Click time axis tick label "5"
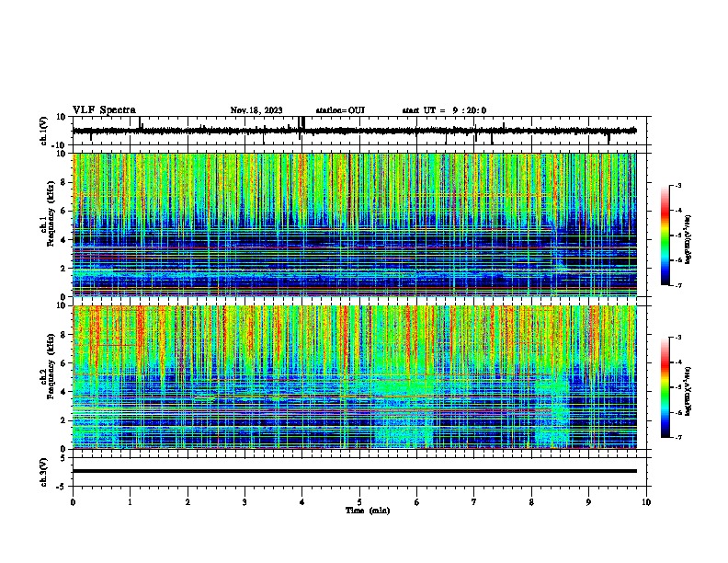 coord(359,502)
